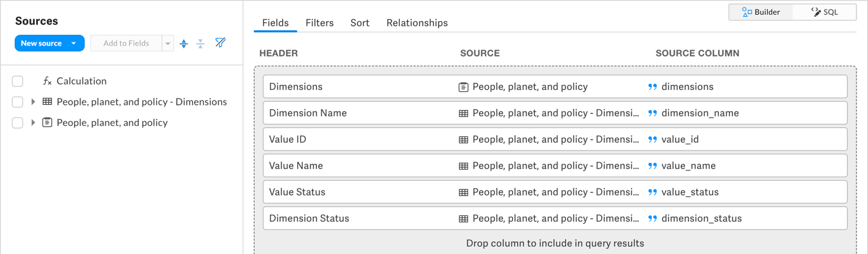Viewport: 868px width, 254px height.
Task: Click the table icon in the Dimension Status row
Action: click(x=463, y=219)
